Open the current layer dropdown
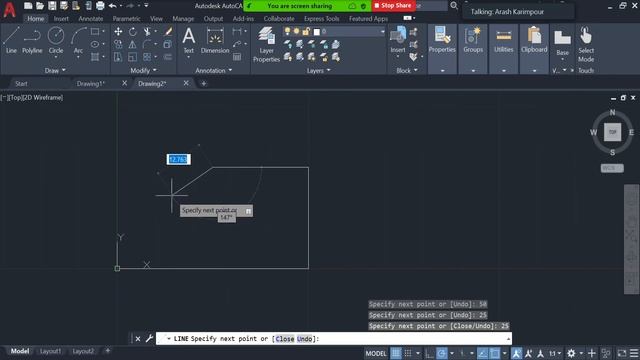This screenshot has height=360, width=640. click(382, 31)
